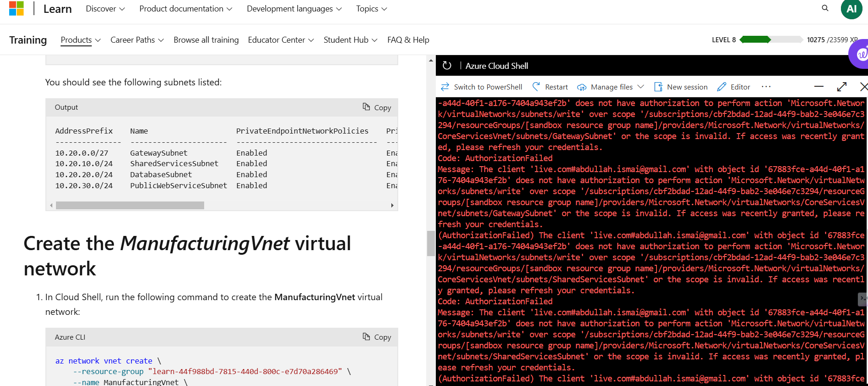868x386 pixels.
Task: Click "Enabled" in the GatewaySubnet row
Action: (251, 153)
